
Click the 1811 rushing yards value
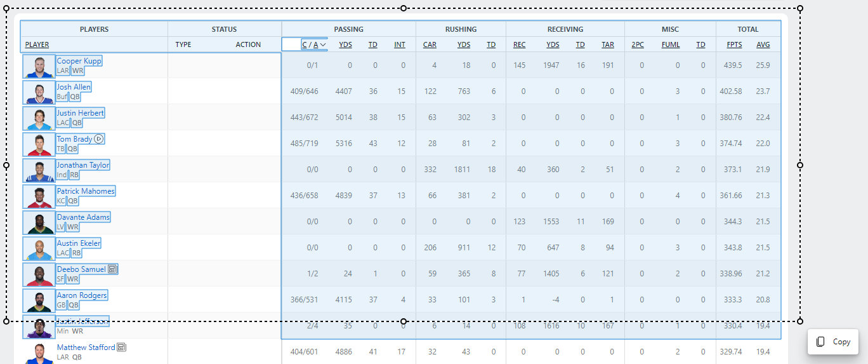click(463, 170)
